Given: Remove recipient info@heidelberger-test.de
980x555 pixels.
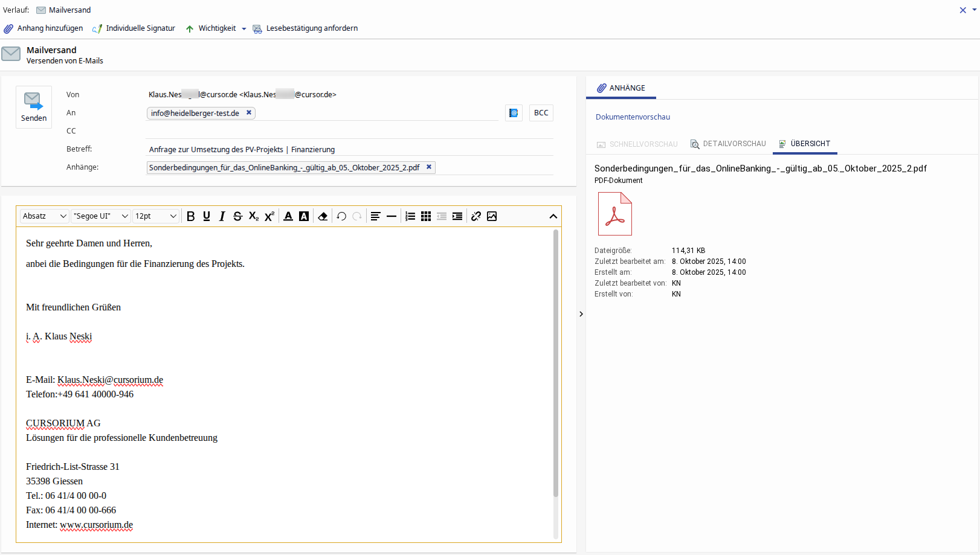Looking at the screenshot, I should [x=249, y=112].
